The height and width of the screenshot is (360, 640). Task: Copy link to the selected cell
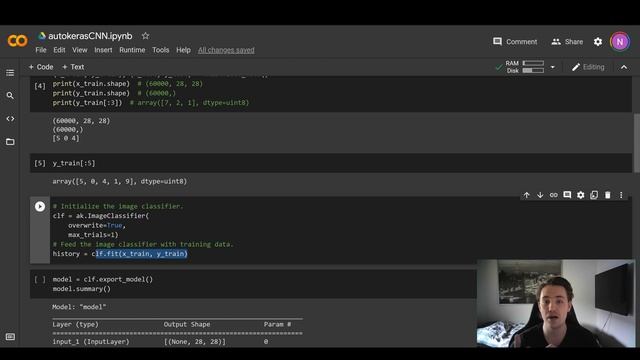pyautogui.click(x=553, y=195)
